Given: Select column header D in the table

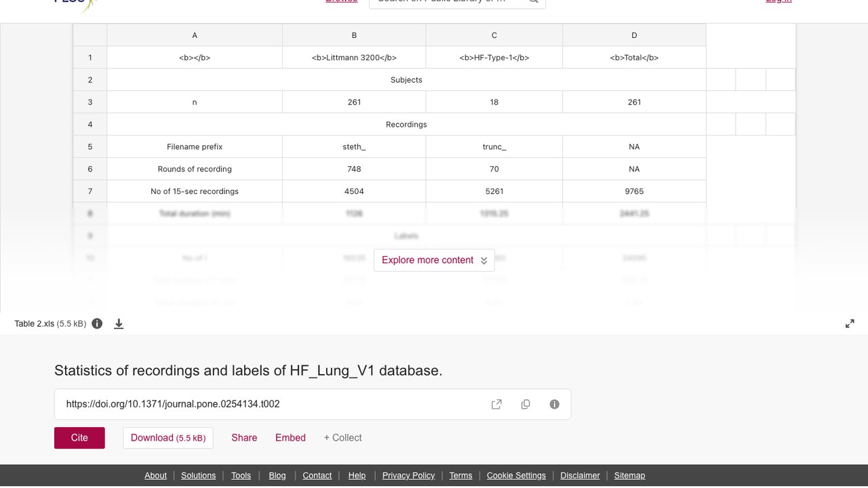Looking at the screenshot, I should point(634,35).
